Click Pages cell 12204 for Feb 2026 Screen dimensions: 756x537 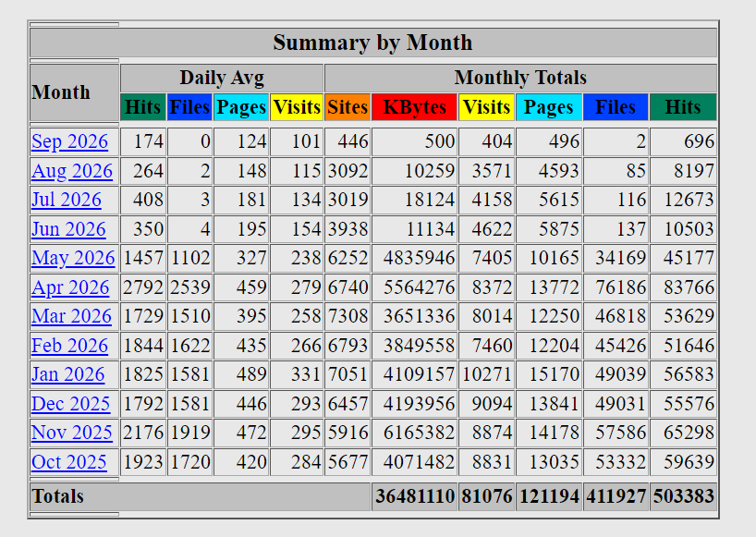coord(549,346)
